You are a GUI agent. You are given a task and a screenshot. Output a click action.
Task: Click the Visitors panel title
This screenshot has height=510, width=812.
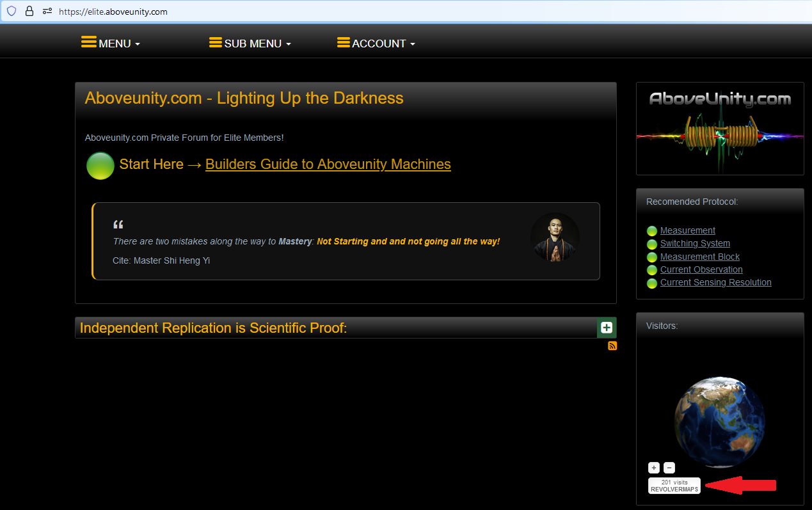coord(662,326)
